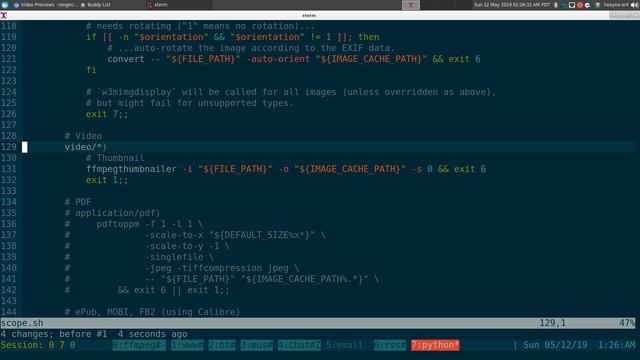Click the 129,1 cursor position indicator
Viewport: 640px width, 360px height.
(x=553, y=323)
